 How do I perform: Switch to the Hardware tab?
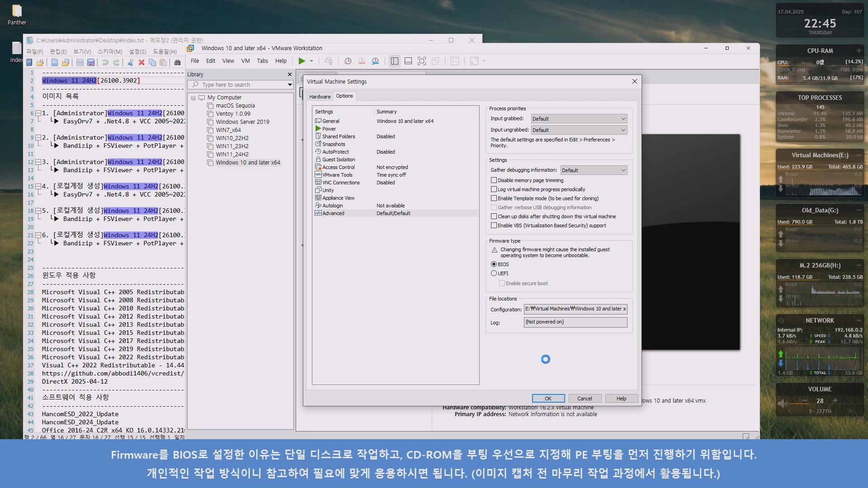pyautogui.click(x=320, y=97)
